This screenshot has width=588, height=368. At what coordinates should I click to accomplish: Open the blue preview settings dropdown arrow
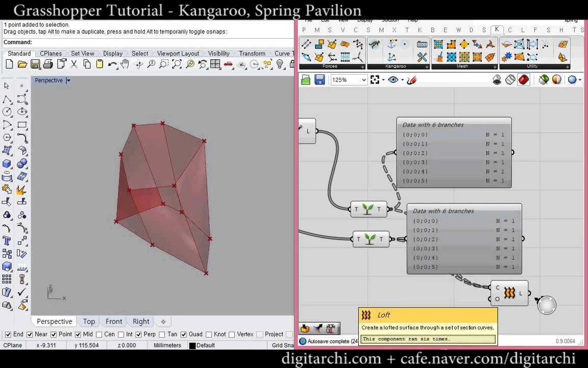(x=580, y=80)
